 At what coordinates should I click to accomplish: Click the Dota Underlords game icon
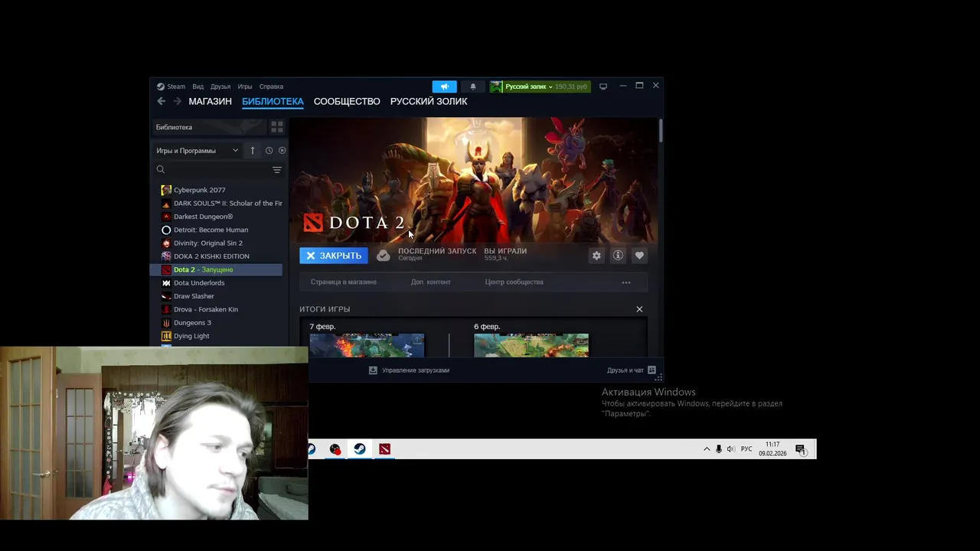[166, 283]
